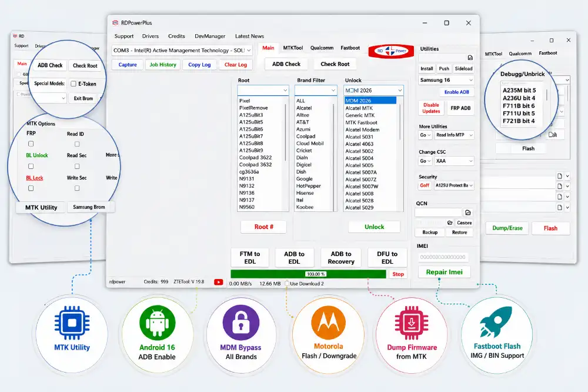Click Dump/Erase in right window

[x=507, y=228]
